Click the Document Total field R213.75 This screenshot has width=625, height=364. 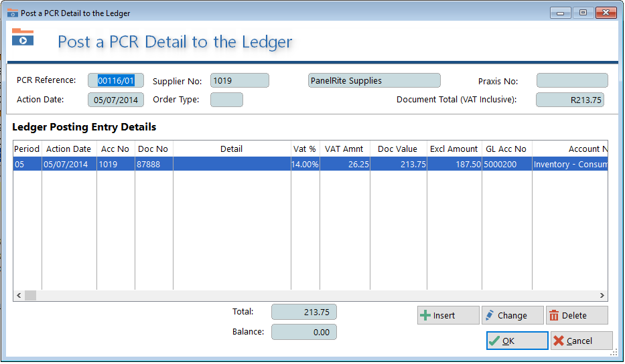(570, 100)
